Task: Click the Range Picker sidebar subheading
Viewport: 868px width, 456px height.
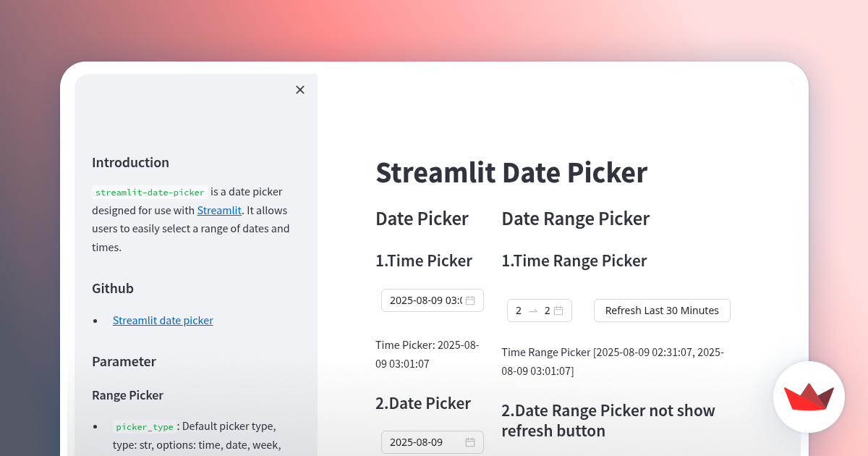Action: pos(127,395)
